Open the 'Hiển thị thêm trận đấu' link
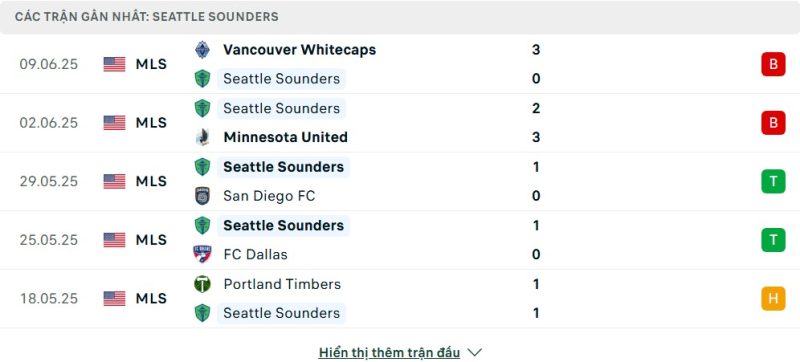This screenshot has height=362, width=800. click(389, 352)
